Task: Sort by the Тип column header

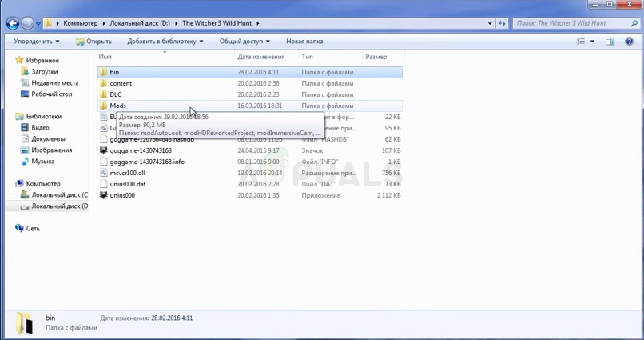Action: (x=307, y=57)
